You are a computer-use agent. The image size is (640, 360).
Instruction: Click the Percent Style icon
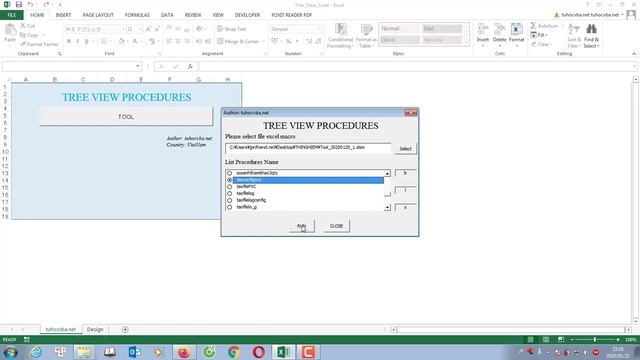[289, 41]
